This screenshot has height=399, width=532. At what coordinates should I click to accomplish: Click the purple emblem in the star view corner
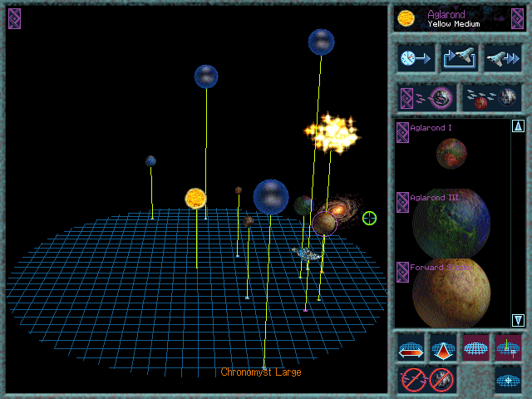coord(15,18)
